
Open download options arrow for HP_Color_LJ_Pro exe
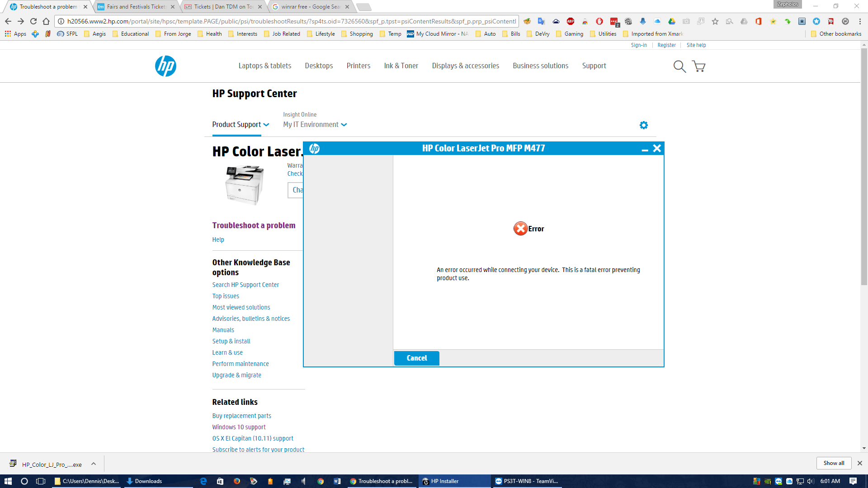coord(94,464)
